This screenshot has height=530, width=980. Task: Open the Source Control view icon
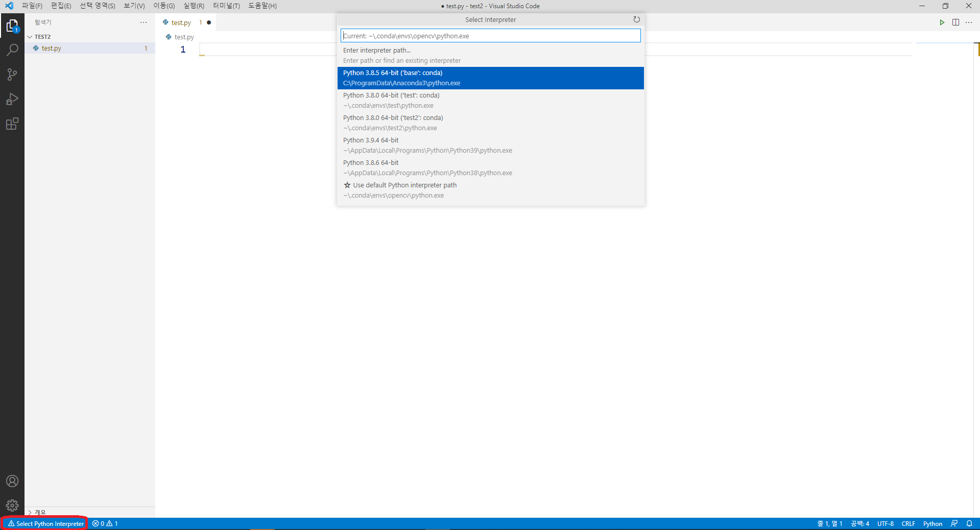[x=12, y=75]
